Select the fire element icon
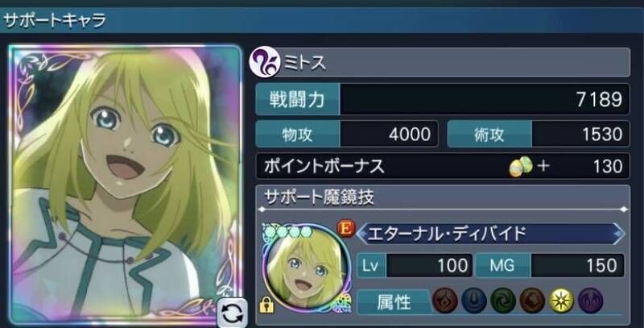 445,301
